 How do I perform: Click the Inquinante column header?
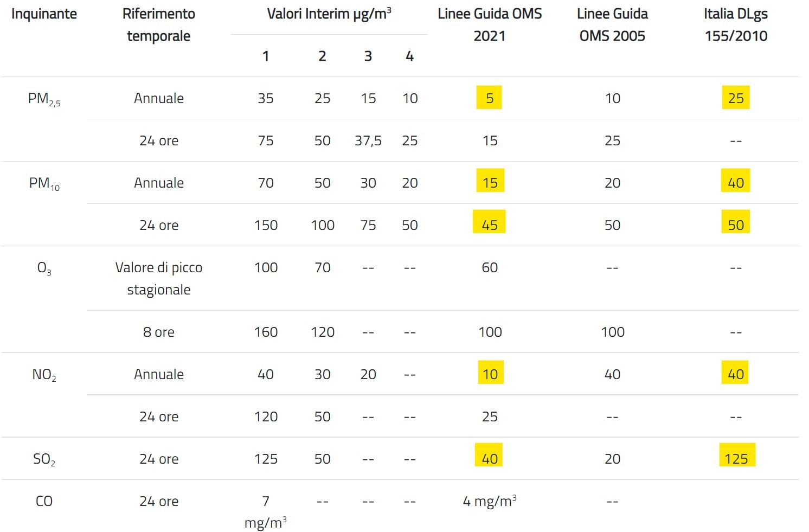(x=44, y=14)
